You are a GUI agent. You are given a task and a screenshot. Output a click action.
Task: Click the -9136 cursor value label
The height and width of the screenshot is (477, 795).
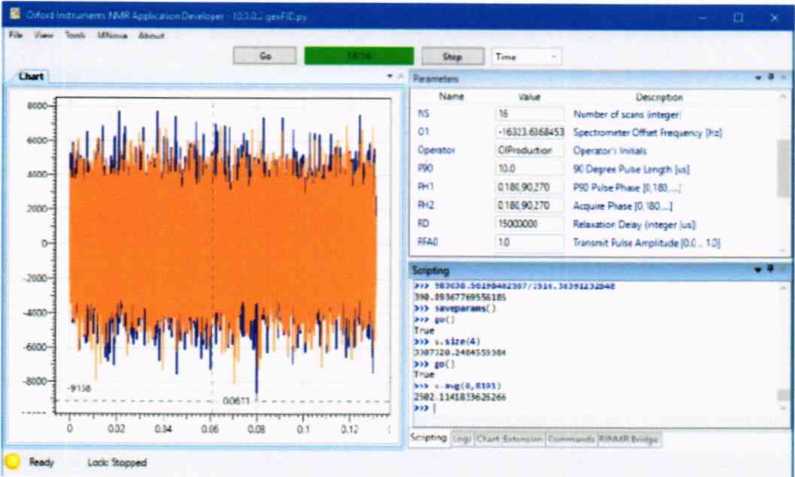tap(78, 389)
